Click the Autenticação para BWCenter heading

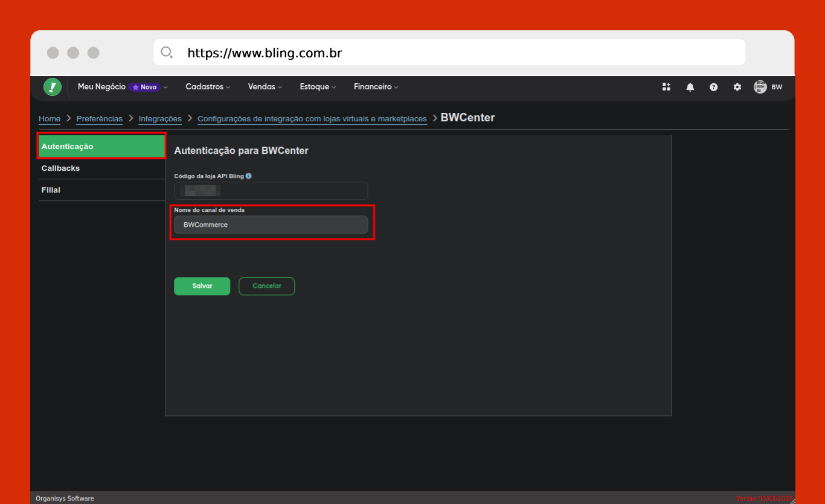(x=241, y=150)
